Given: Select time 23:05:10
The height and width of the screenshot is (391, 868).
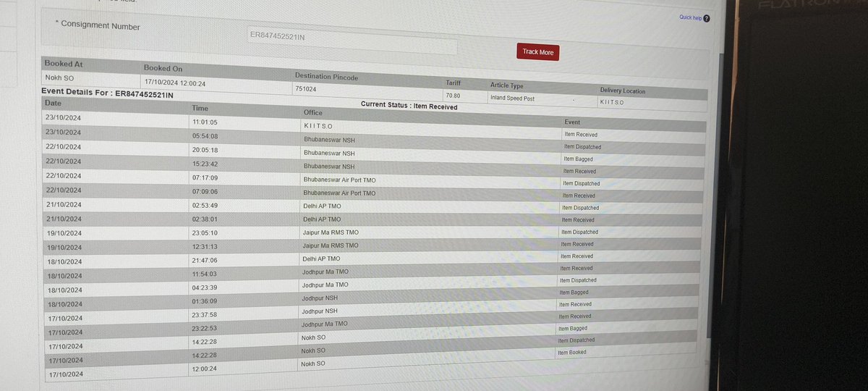Looking at the screenshot, I should [205, 233].
